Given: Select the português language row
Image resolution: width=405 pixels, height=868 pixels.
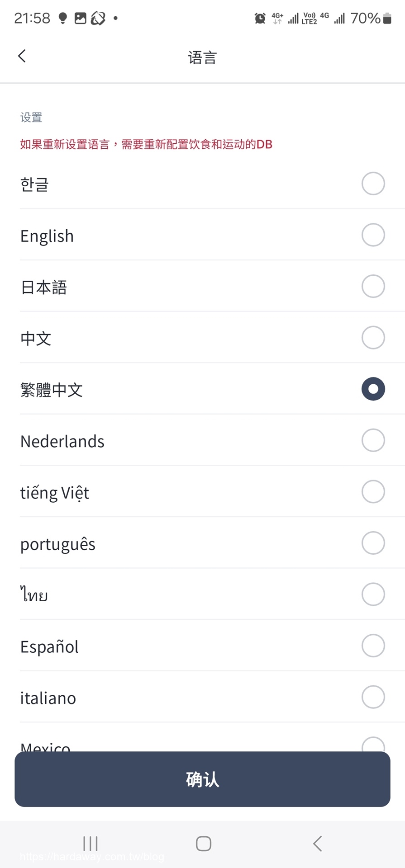Looking at the screenshot, I should pos(202,543).
